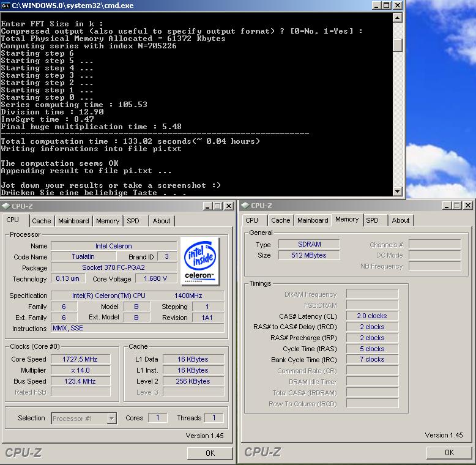Click the tRCD '2 clocks' value
The width and height of the screenshot is (476, 465).
372,327
